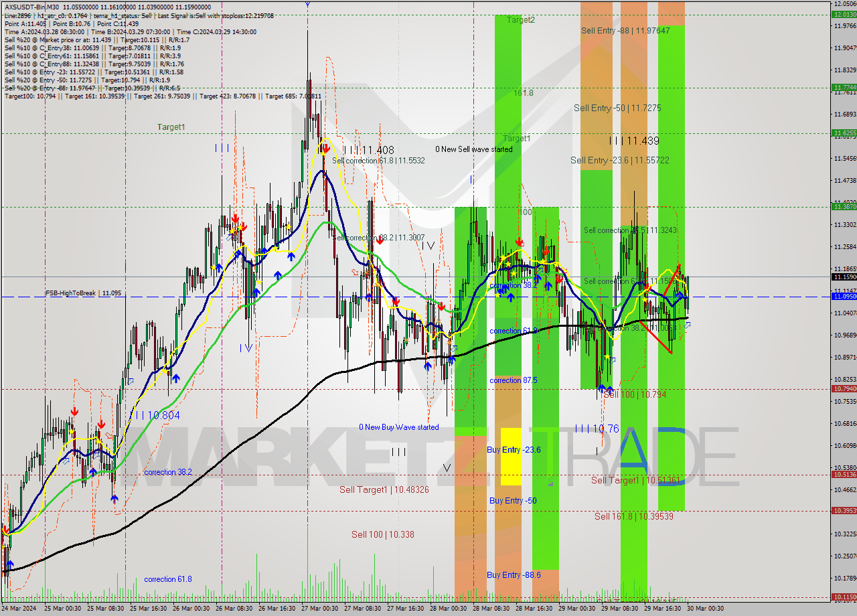Click the red 10.3953 price axis tag

tap(844, 510)
